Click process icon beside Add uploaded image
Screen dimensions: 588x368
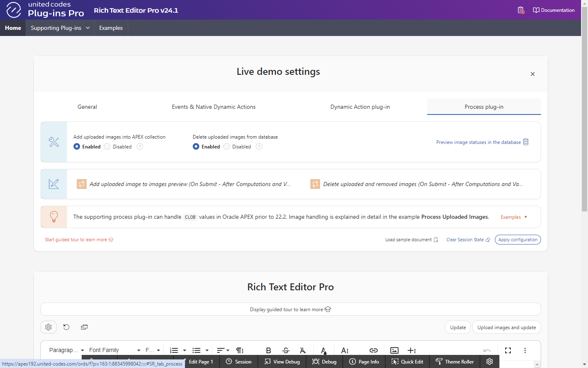(82, 184)
